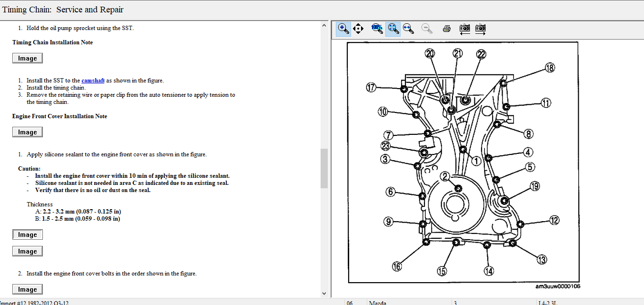Click the text pane scrollbar down arrow
This screenshot has height=305, width=644.
[x=324, y=294]
